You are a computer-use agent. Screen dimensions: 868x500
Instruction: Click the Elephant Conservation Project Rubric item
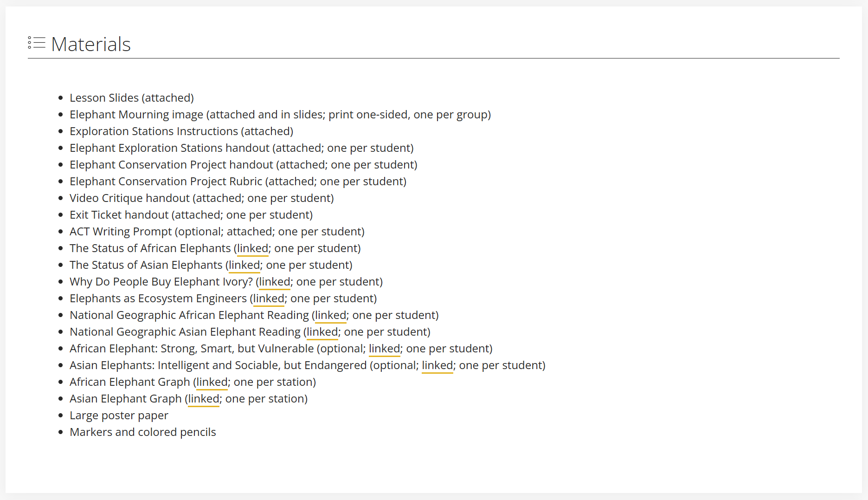tap(238, 182)
